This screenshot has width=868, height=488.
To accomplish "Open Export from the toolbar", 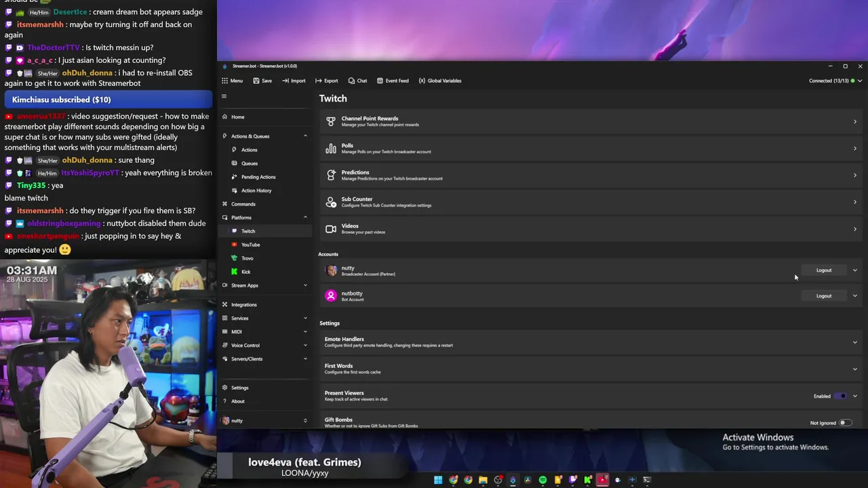I will (x=327, y=81).
